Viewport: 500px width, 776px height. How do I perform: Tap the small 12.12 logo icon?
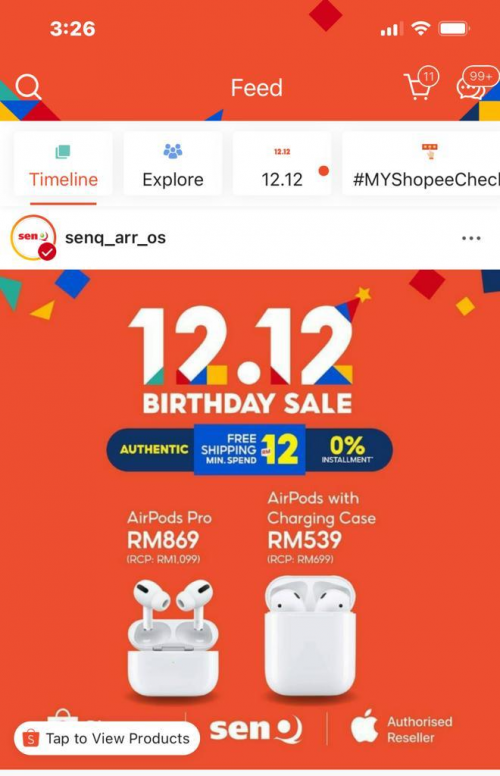tap(282, 151)
